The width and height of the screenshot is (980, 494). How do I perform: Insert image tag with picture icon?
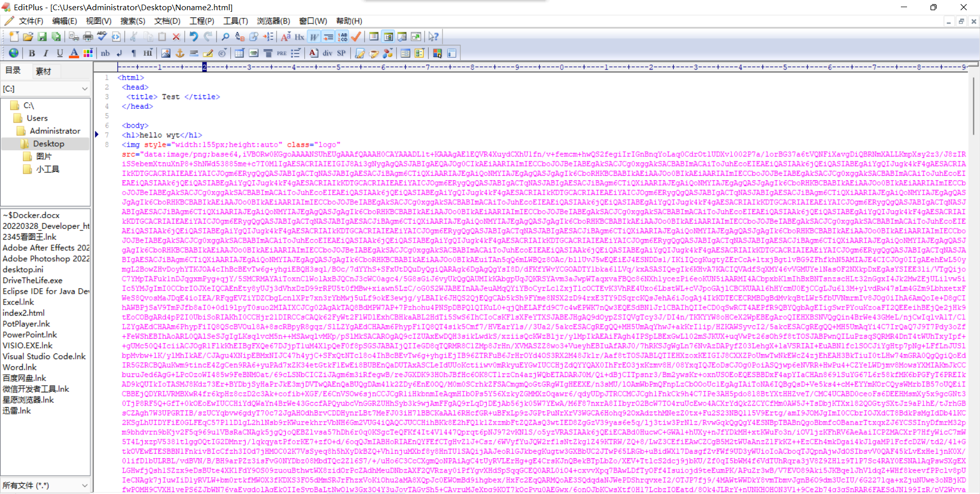[x=166, y=53]
